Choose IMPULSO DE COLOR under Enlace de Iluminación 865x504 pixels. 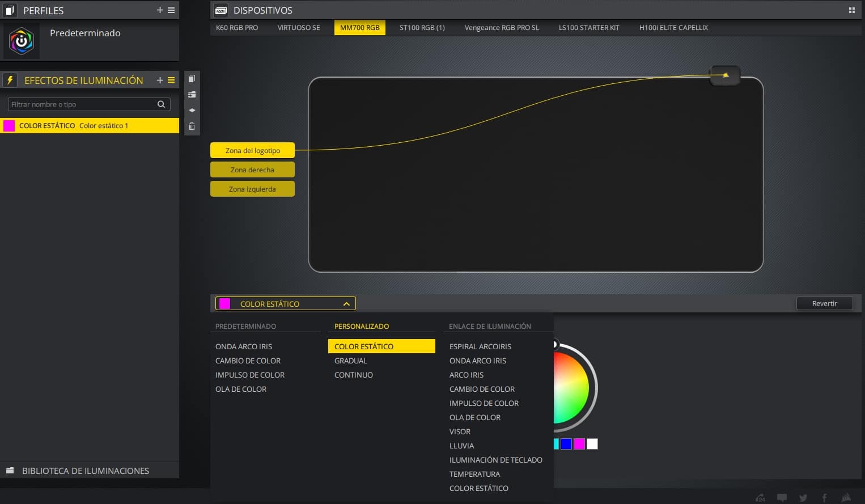pos(484,403)
